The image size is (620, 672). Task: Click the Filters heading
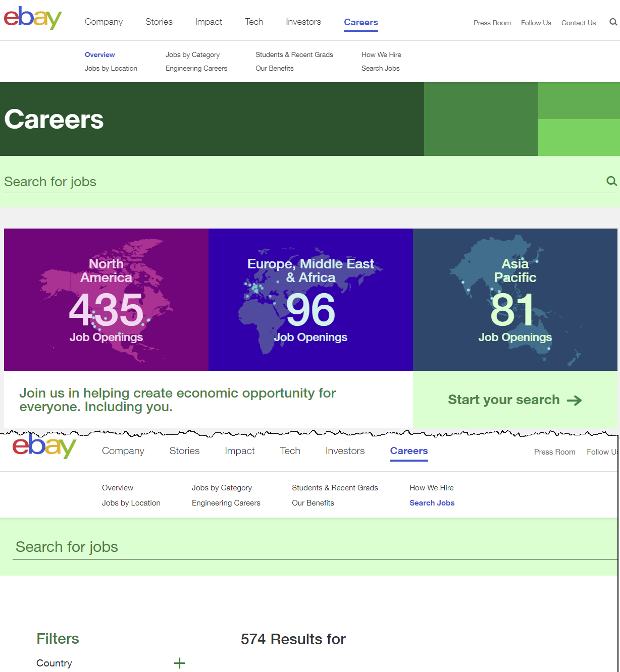(x=58, y=639)
